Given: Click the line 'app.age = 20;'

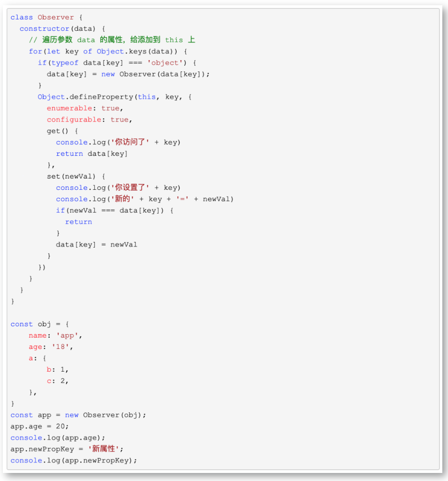Looking at the screenshot, I should 40,427.
